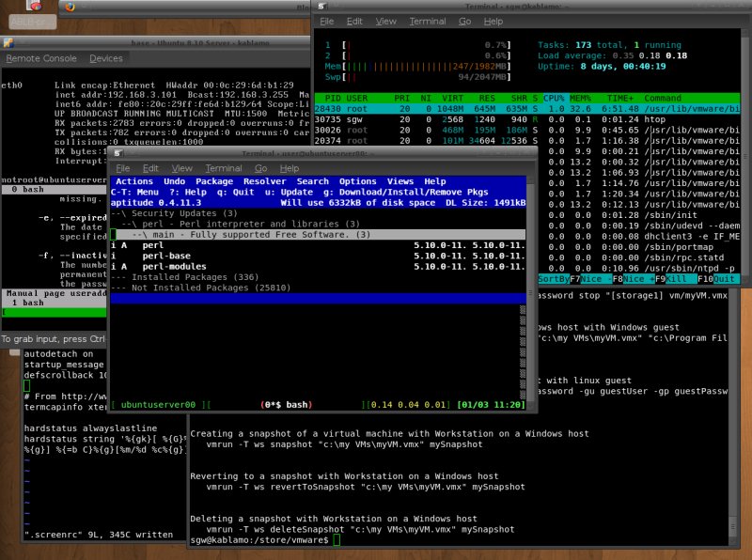Open Edit menu in aptitude terminal window

[x=150, y=168]
